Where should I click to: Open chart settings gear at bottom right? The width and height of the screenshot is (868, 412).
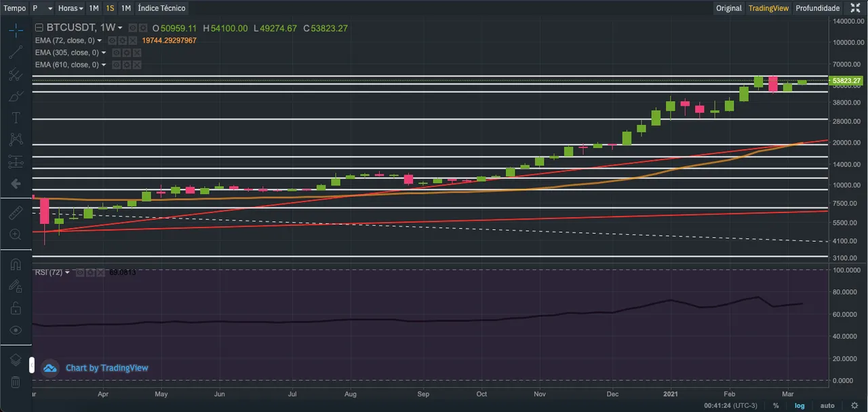pos(854,405)
